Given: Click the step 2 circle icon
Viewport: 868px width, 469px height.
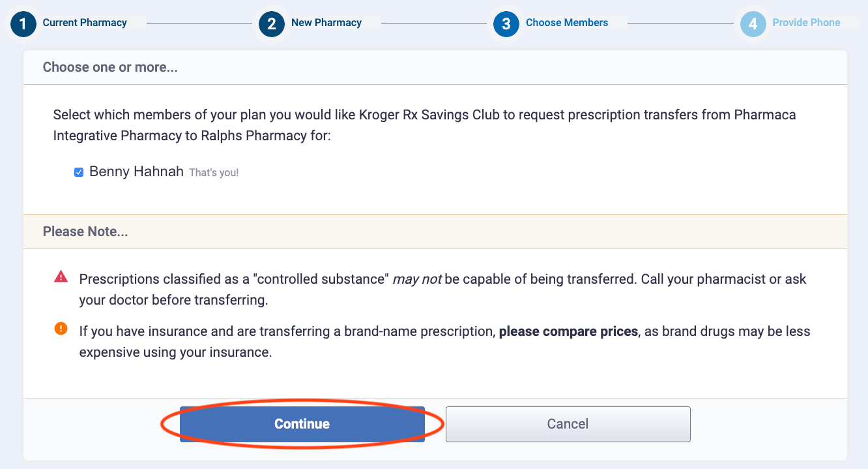Looking at the screenshot, I should click(x=272, y=24).
